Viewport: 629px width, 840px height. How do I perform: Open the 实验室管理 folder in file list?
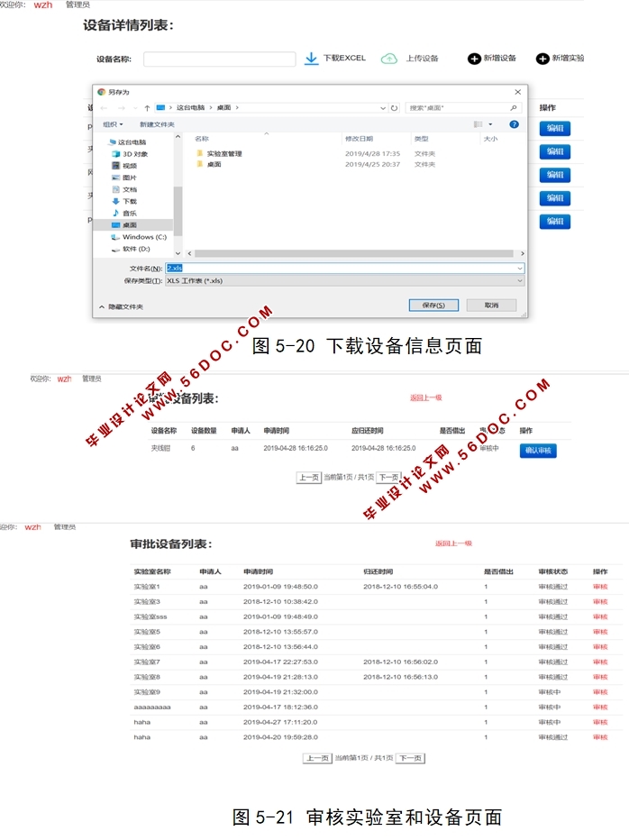pos(220,153)
